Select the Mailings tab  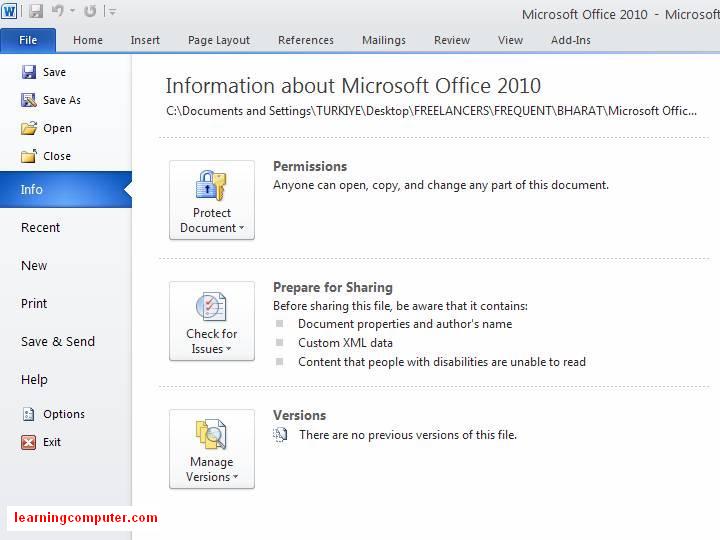click(384, 40)
